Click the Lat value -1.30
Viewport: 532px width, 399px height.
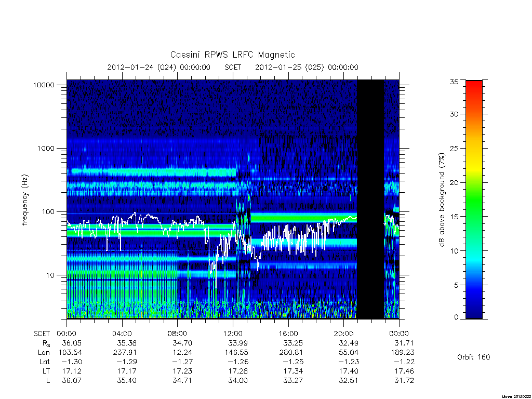[71, 362]
